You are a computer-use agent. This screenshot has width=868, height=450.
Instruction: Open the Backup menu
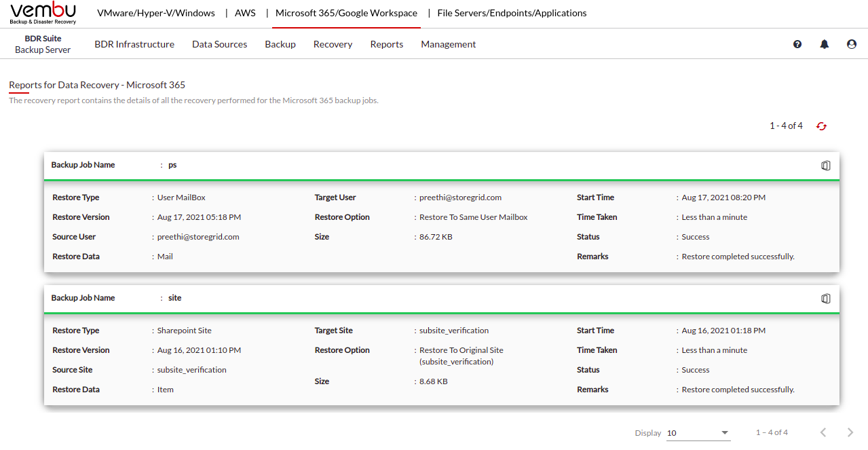280,44
